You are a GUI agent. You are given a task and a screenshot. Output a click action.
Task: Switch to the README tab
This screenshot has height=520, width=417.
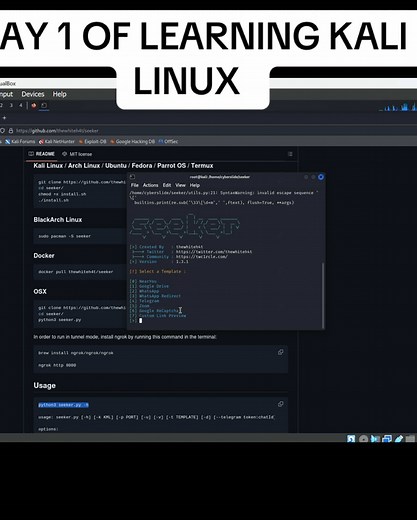pos(42,154)
